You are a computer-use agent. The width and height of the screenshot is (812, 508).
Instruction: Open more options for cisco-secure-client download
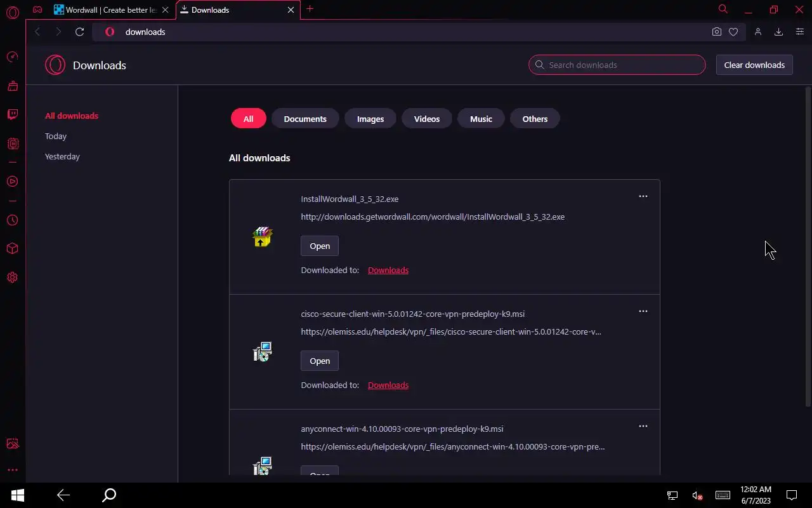point(643,311)
